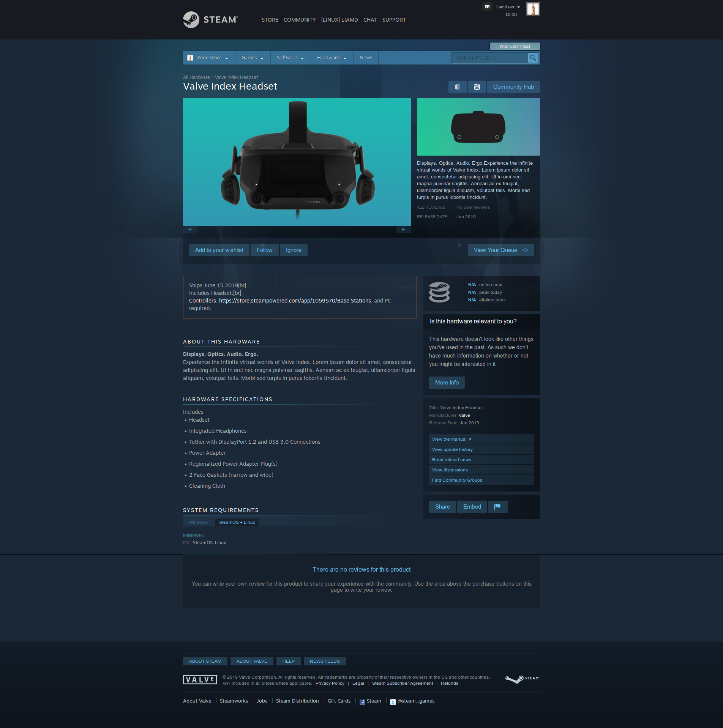Viewport: 723px width, 728px height.
Task: Open @steam_games Twitter link
Action: [x=412, y=701]
